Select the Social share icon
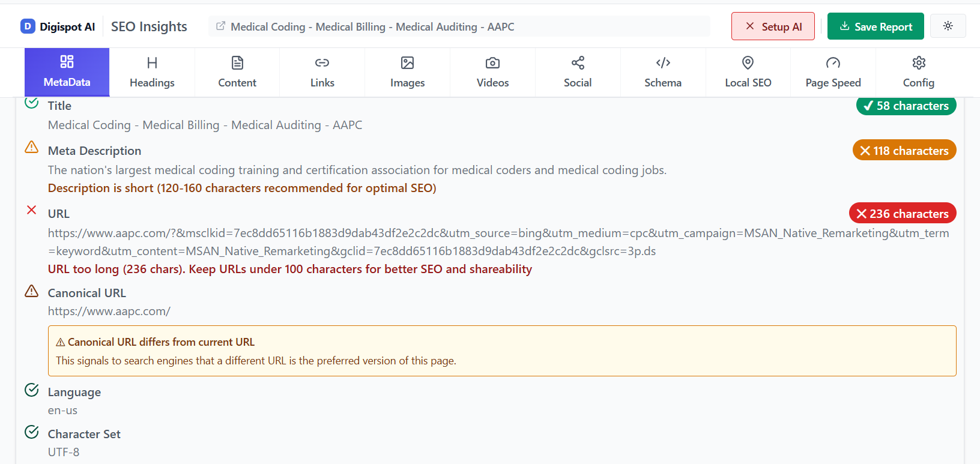This screenshot has width=980, height=464. [x=577, y=62]
